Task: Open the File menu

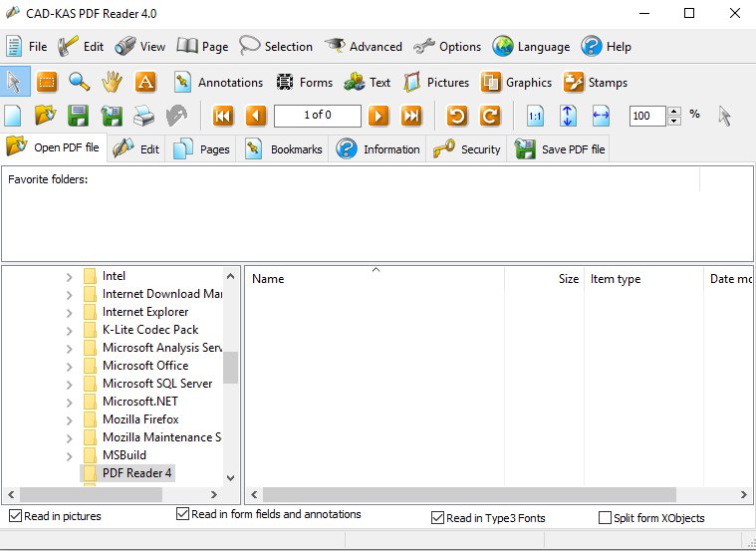Action: (27, 47)
